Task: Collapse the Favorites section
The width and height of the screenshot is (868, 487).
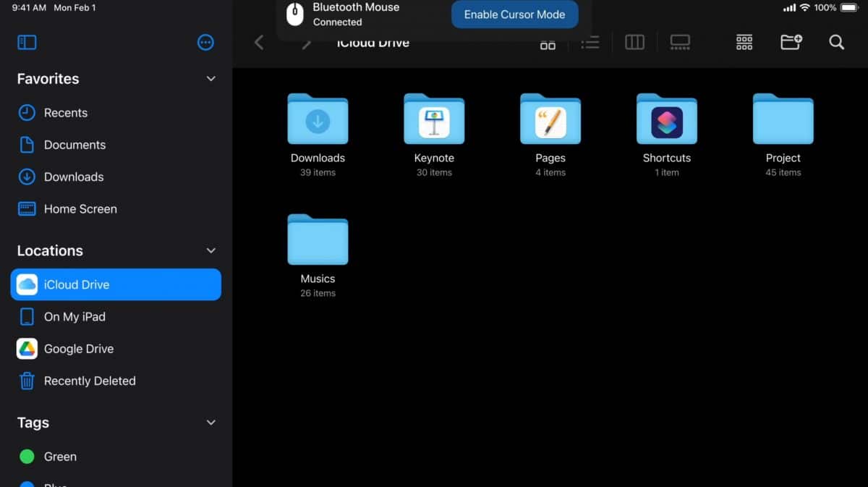Action: click(210, 78)
